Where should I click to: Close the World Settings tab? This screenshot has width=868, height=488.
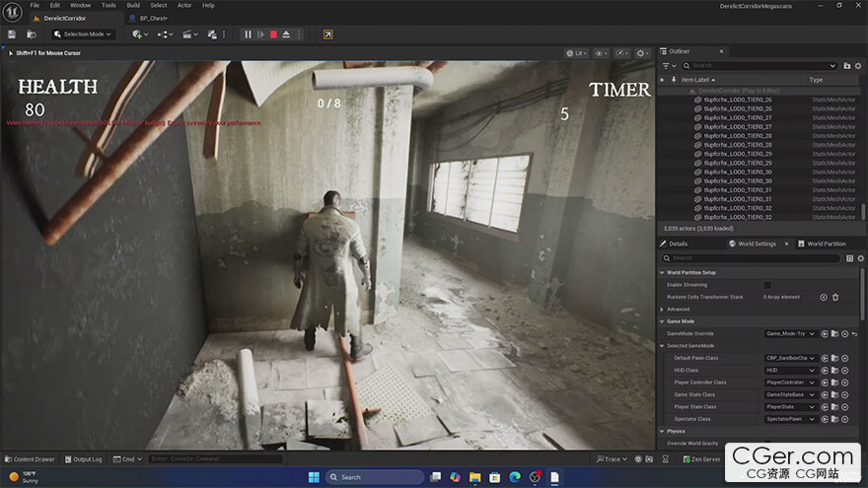(x=786, y=244)
